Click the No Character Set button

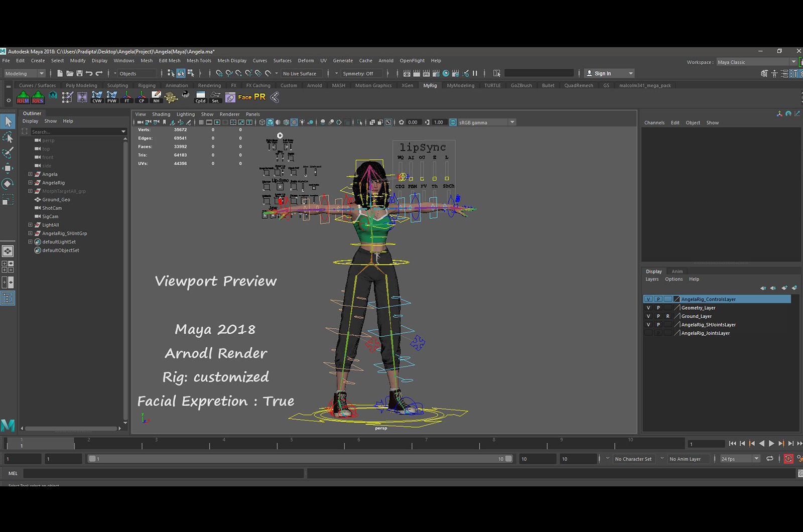[633, 459]
